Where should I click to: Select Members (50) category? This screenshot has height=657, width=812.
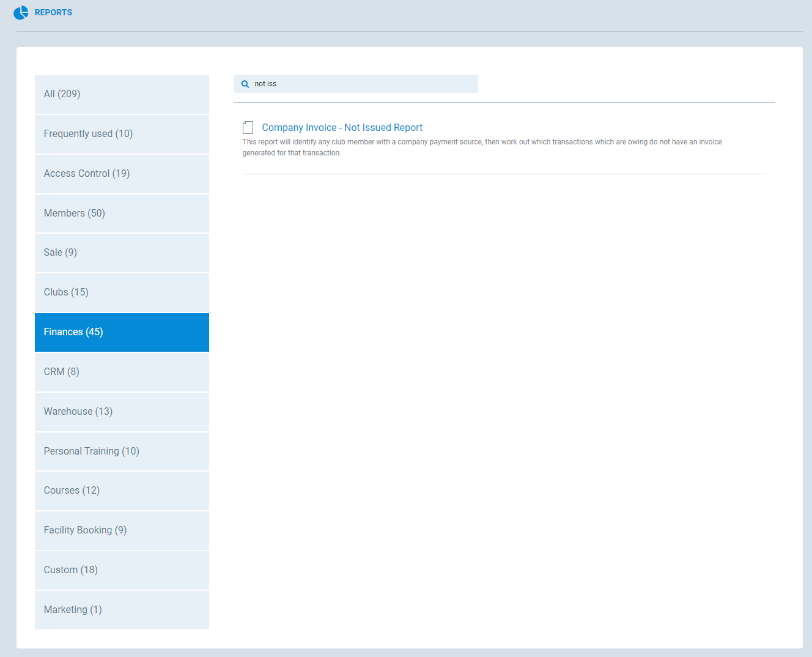122,213
